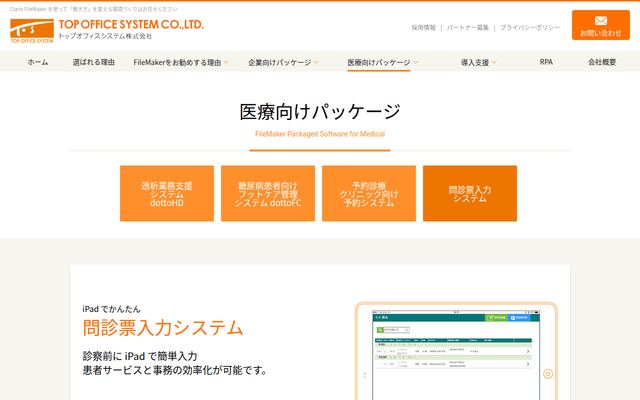The width and height of the screenshot is (640, 400).
Task: Click the iPad home button circle
Action: pyautogui.click(x=548, y=373)
